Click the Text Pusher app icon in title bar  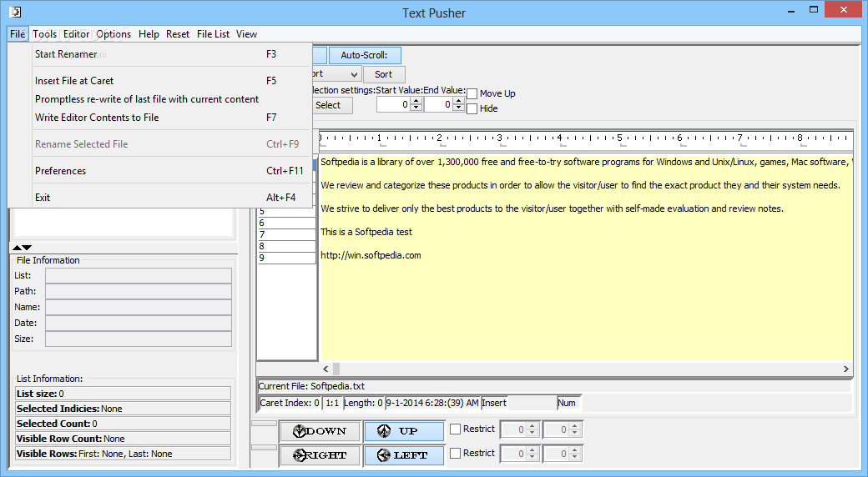tap(16, 12)
